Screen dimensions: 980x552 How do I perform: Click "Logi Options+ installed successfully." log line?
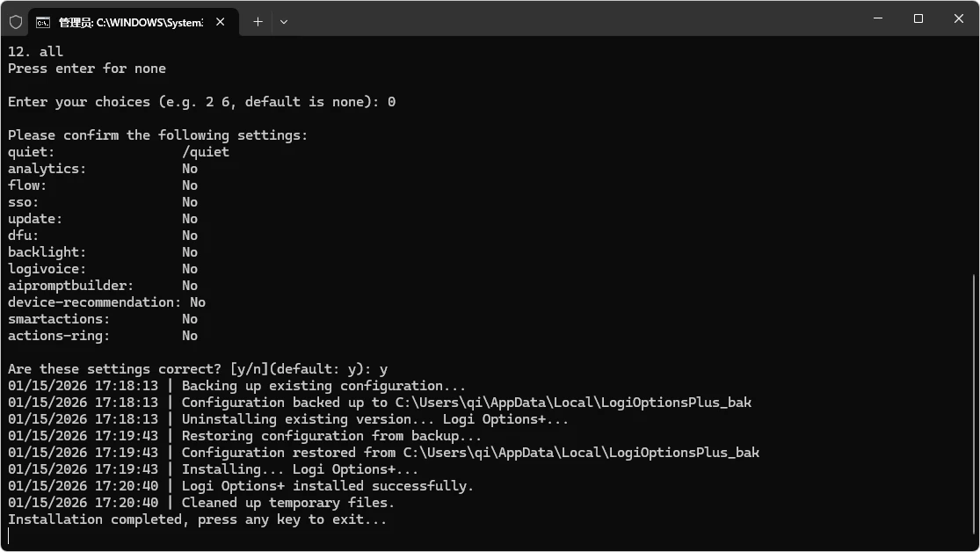tap(327, 486)
